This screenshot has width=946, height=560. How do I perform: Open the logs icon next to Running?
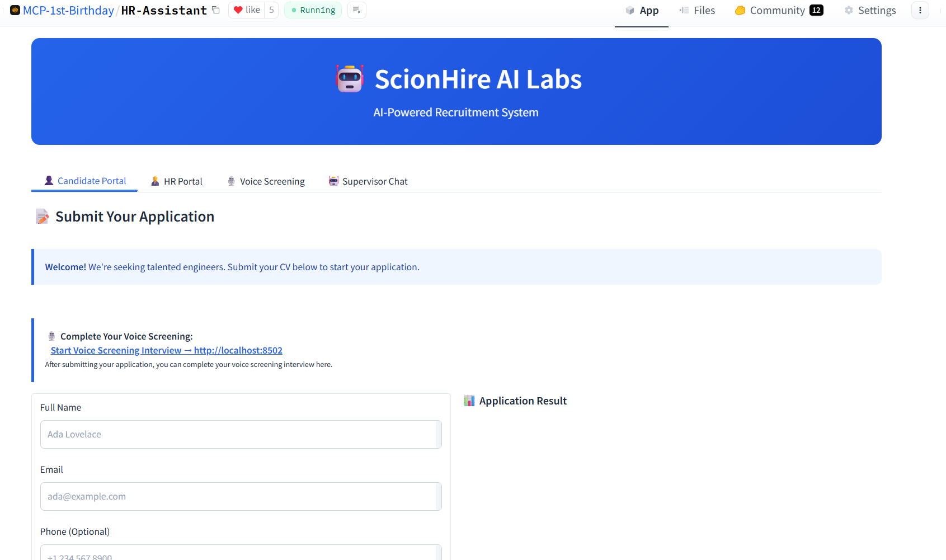(x=356, y=10)
